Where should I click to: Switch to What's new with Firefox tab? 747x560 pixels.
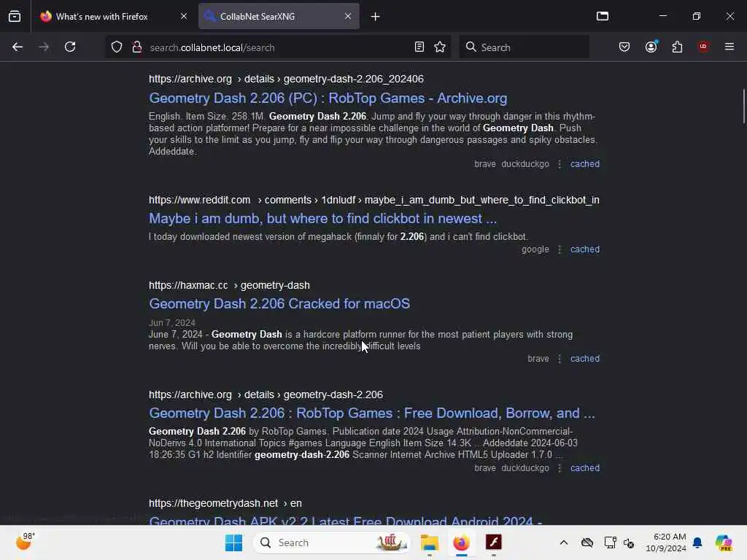[112, 16]
